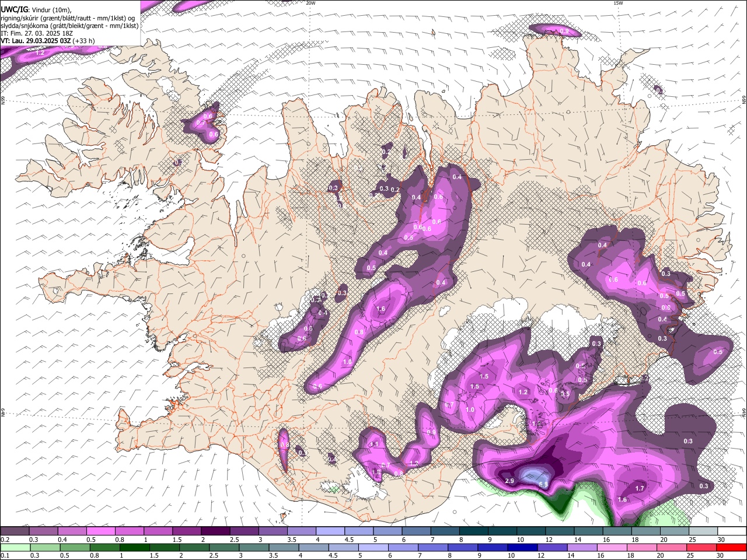Click the 2.9 precipitation value on the map
The image size is (747, 560).
click(509, 481)
